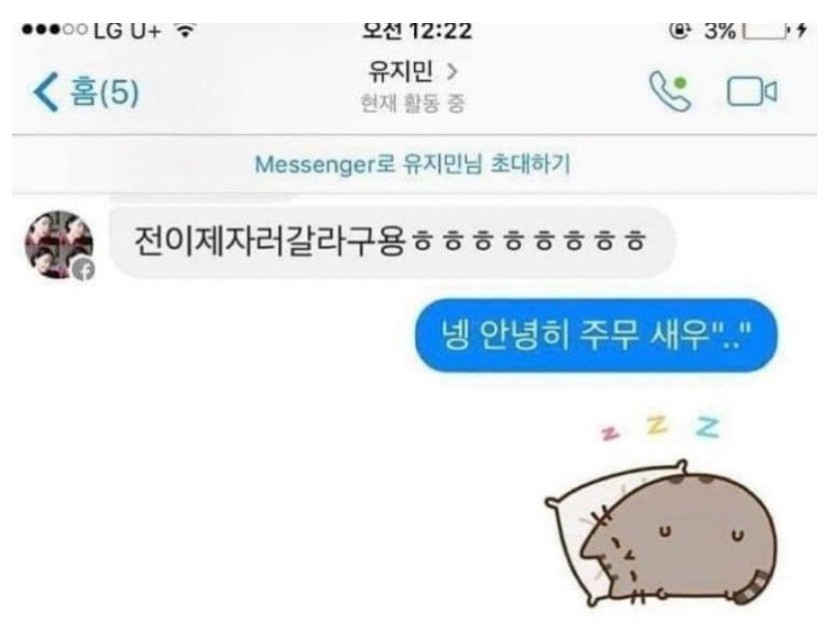Expand contact details via chevron beside 유지민
Screen dimensions: 829x634
(x=452, y=71)
